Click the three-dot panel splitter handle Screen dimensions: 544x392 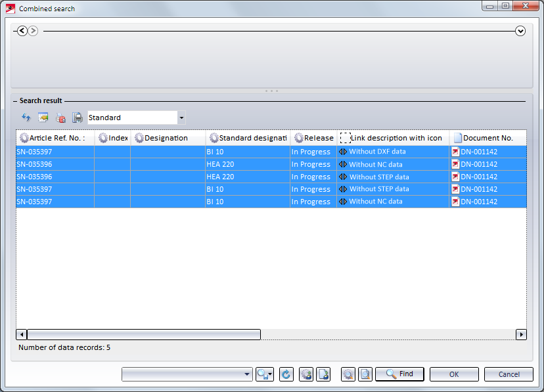(271, 91)
